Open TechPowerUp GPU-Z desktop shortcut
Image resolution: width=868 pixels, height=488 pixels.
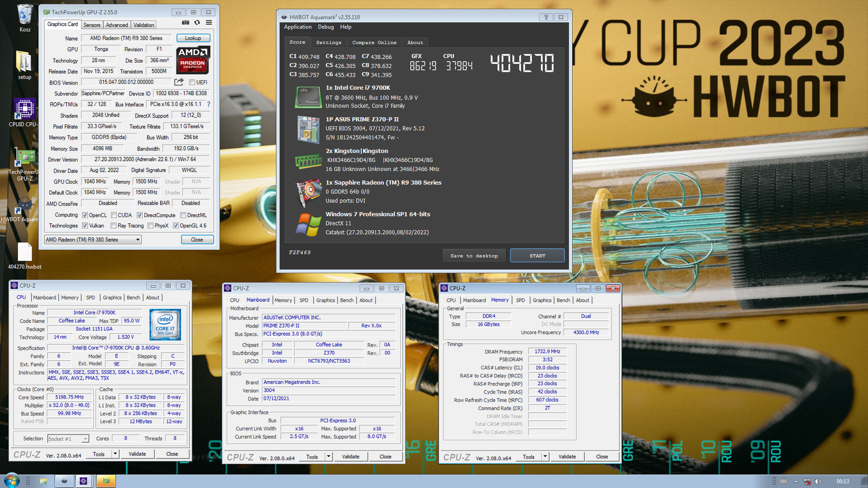[x=24, y=165]
